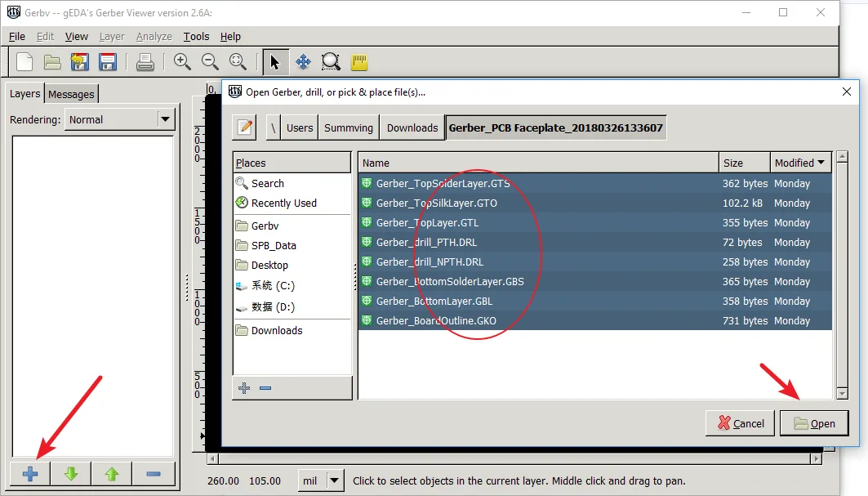Navigate to Downloads path button
The image size is (868, 496).
(412, 127)
